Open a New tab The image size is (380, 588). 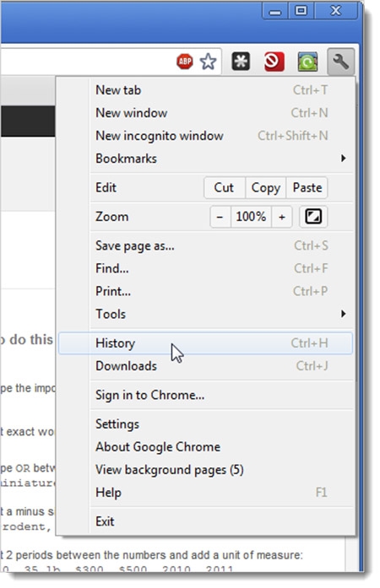(206, 90)
